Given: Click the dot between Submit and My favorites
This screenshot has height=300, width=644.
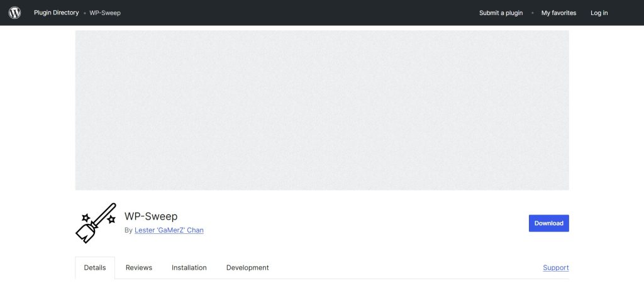Looking at the screenshot, I should point(532,13).
